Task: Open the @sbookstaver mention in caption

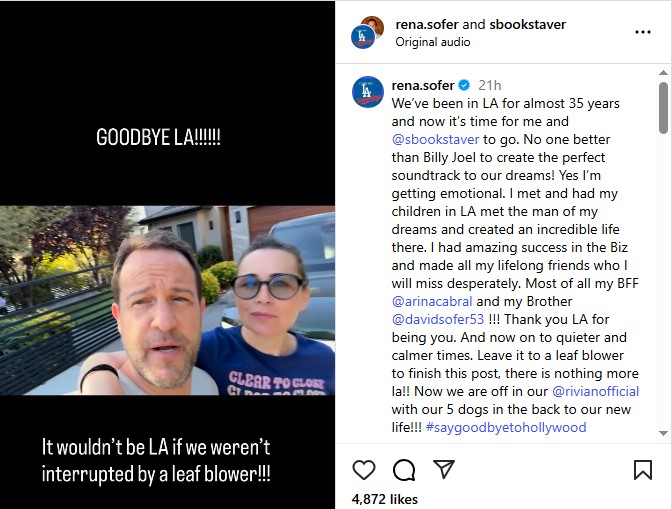Action: 435,139
